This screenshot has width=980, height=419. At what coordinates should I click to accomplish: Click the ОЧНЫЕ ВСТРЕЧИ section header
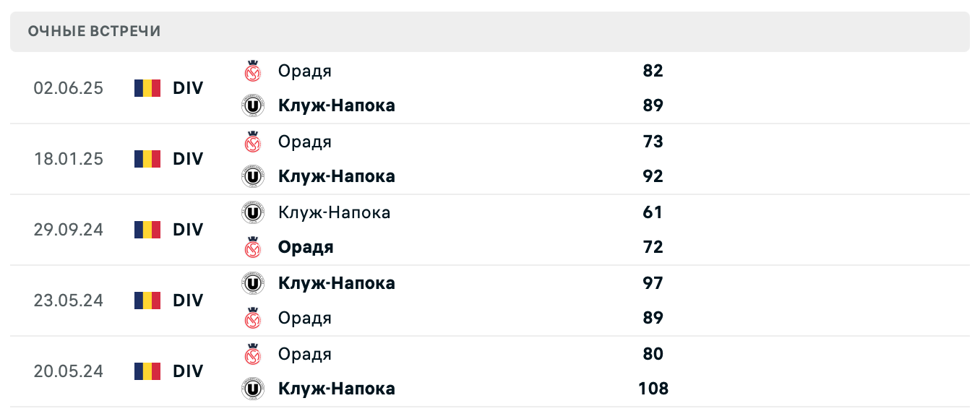click(94, 31)
